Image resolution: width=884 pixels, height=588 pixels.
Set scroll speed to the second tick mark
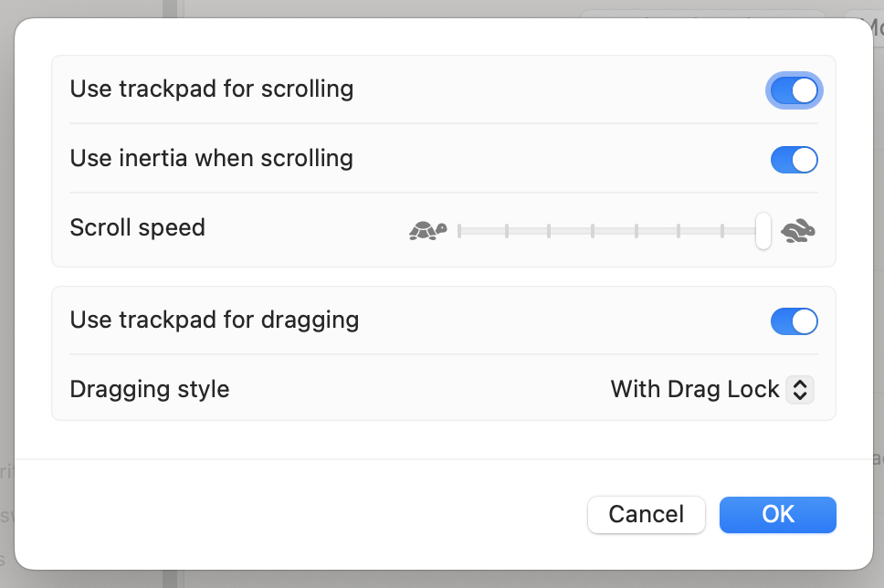coord(507,231)
